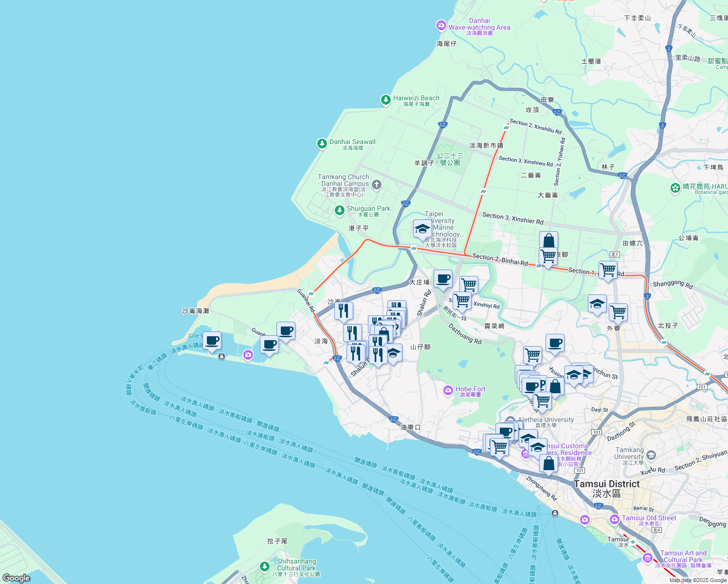
Task: Click coffee cup marker north of Xinchun St
Action: coord(555,344)
